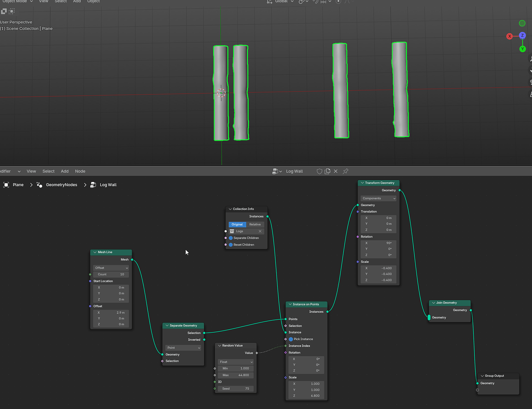Enable Separate Children checkbox
The image size is (532, 409).
point(231,238)
